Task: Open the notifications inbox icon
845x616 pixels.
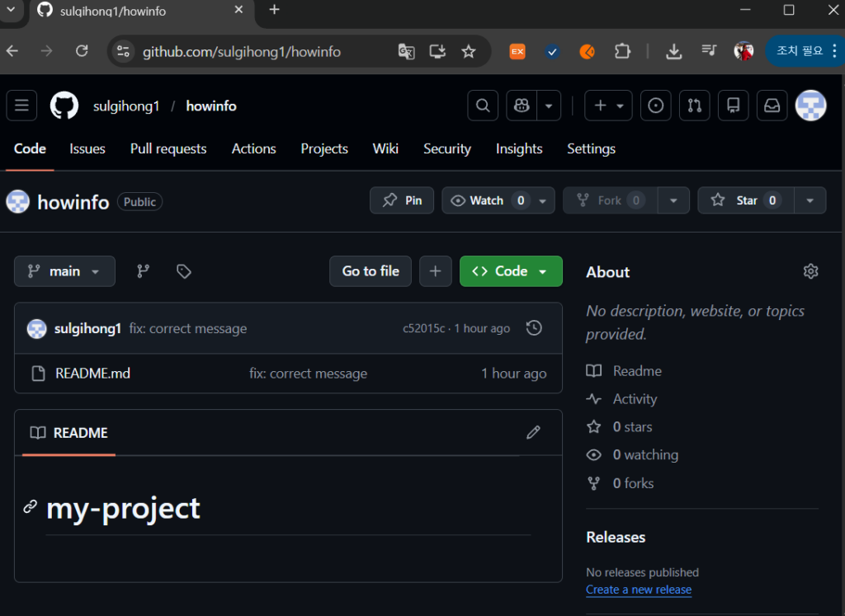Action: [772, 106]
